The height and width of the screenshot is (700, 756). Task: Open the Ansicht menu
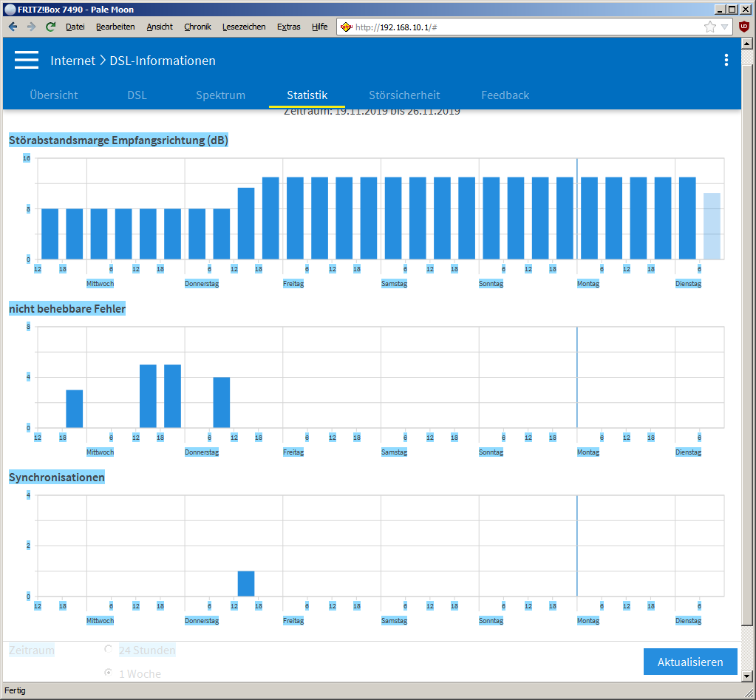(160, 27)
